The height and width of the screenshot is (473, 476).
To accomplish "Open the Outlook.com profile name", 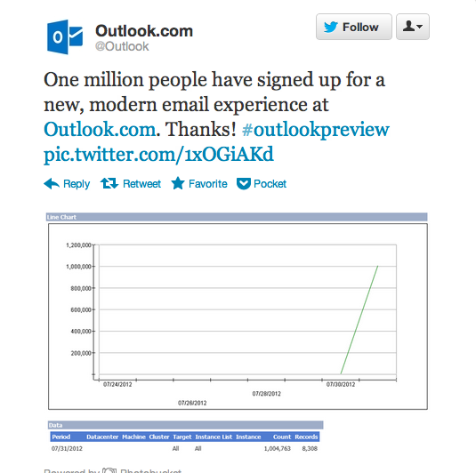I will pyautogui.click(x=144, y=31).
